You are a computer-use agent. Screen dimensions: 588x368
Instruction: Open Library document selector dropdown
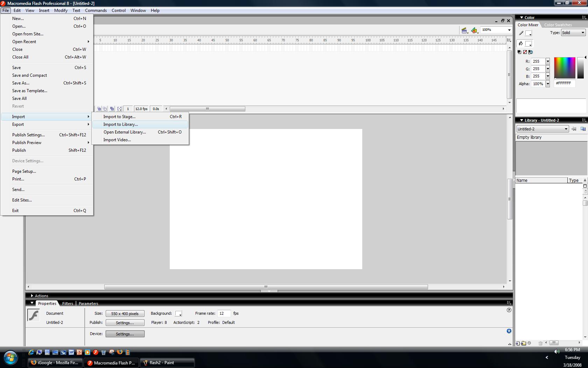point(542,129)
